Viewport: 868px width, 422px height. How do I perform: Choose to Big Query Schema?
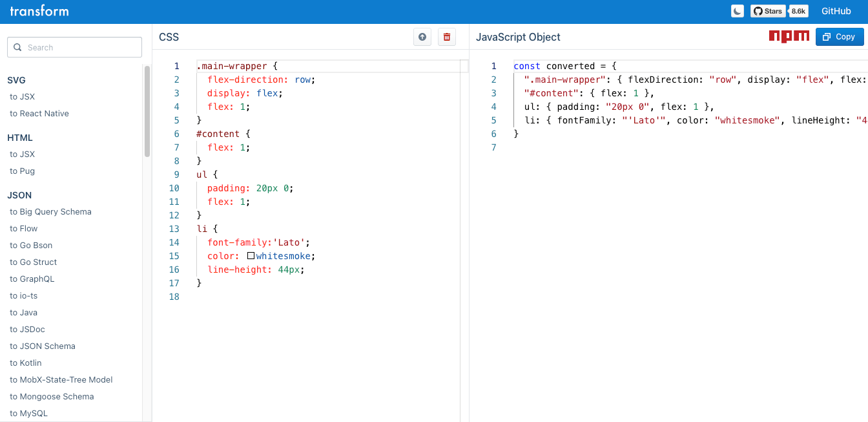coord(50,212)
